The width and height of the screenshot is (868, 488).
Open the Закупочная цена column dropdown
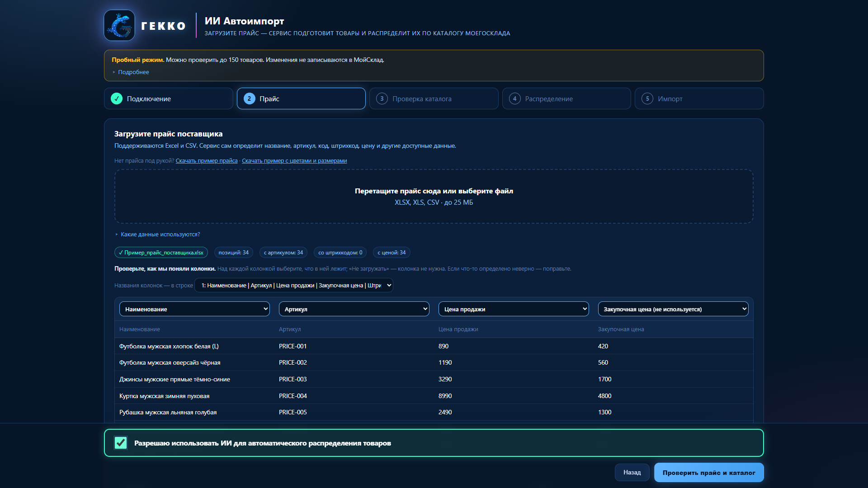click(673, 309)
